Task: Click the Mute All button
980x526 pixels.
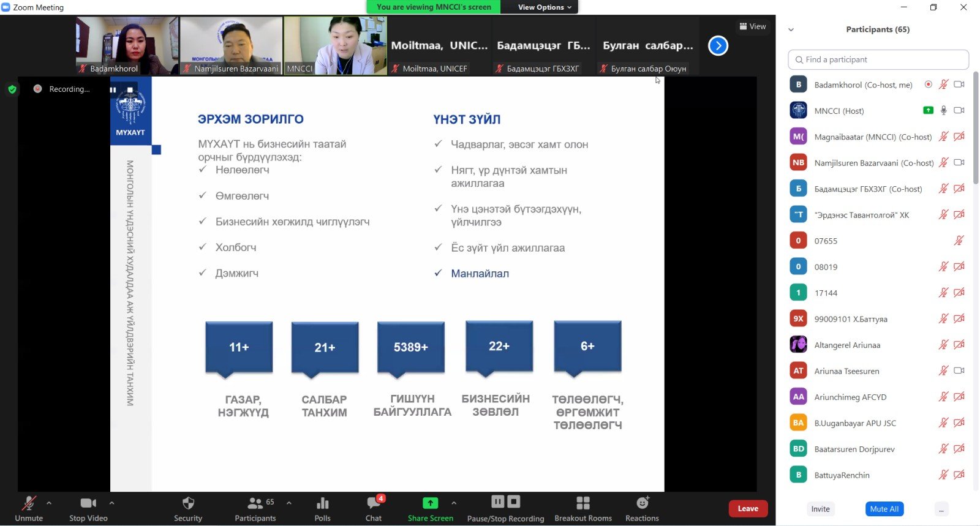Action: point(884,509)
